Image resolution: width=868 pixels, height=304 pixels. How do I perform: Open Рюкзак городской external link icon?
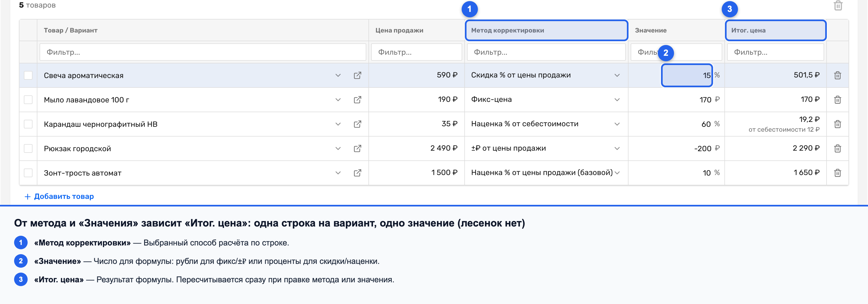pos(358,148)
